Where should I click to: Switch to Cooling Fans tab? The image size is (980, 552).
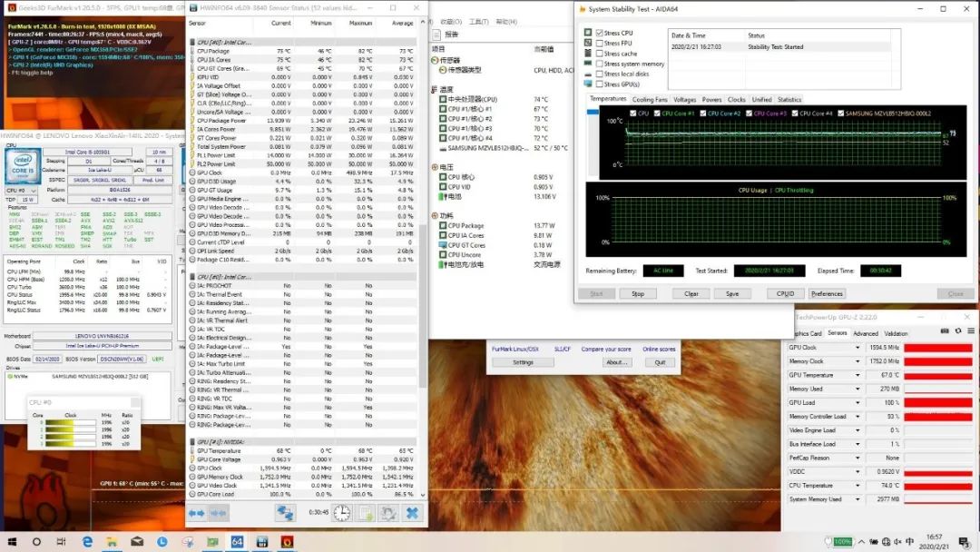coord(650,100)
